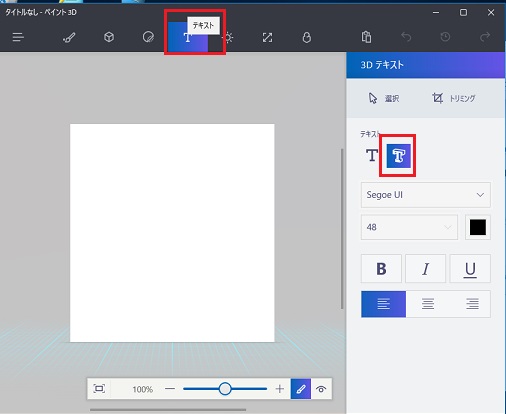The height and width of the screenshot is (414, 506).
Task: Open the History clock icon
Action: pos(445,37)
